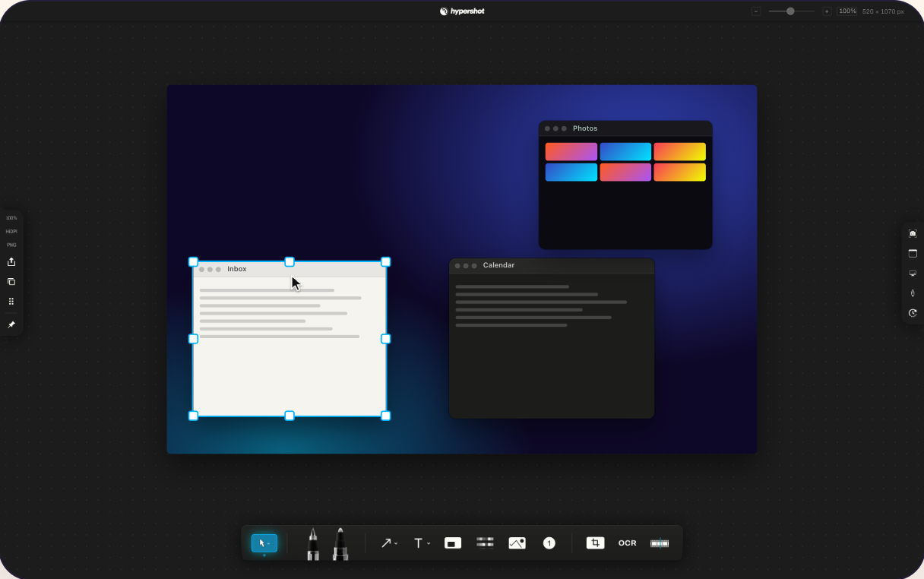Screen dimensions: 924x579
Task: Pin the screenshot with the pin icon
Action: [x=11, y=324]
